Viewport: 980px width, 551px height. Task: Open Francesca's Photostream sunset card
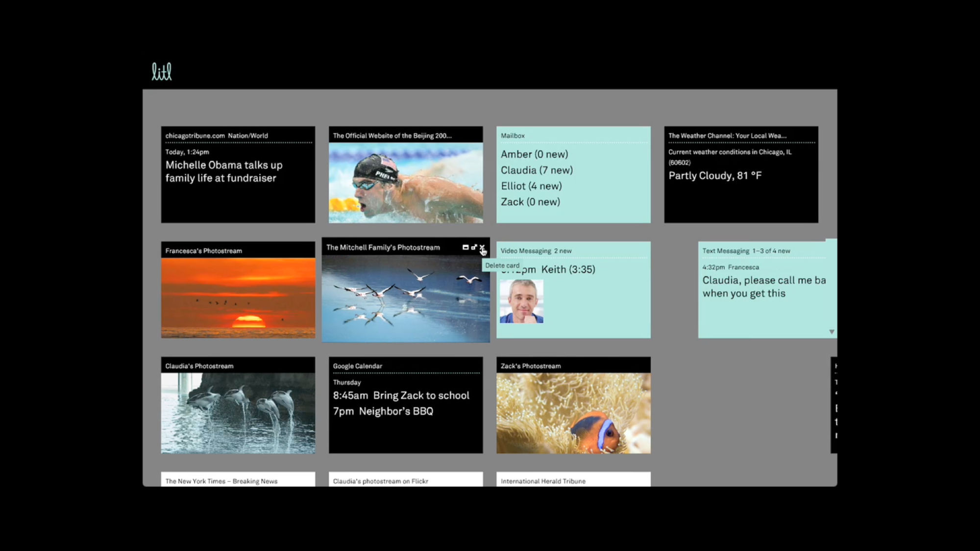(x=238, y=297)
